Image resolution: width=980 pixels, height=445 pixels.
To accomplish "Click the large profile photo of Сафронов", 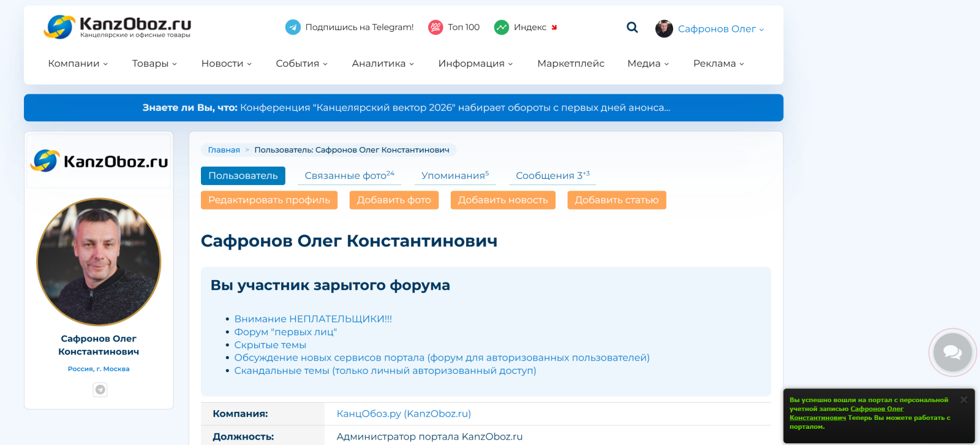I will coord(99,262).
